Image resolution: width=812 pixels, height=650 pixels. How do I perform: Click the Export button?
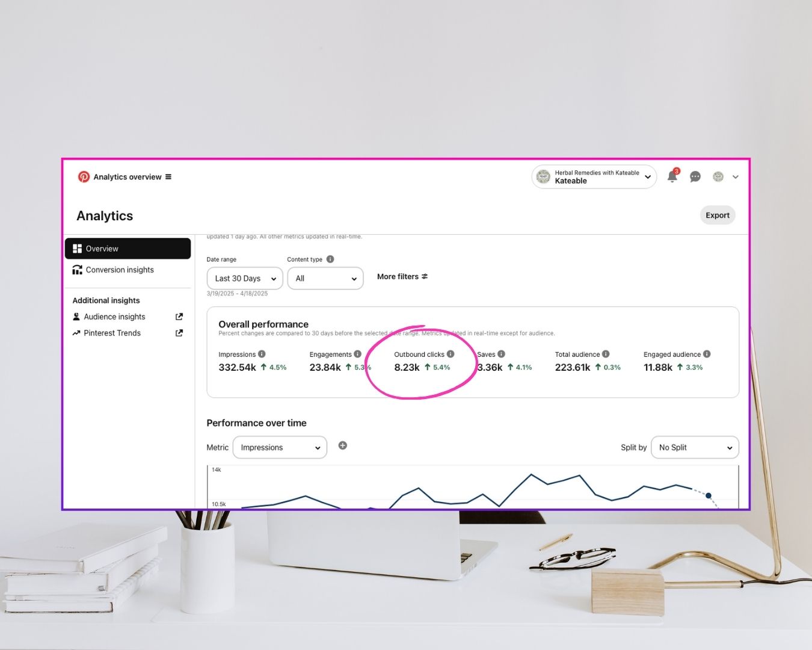[x=717, y=215]
